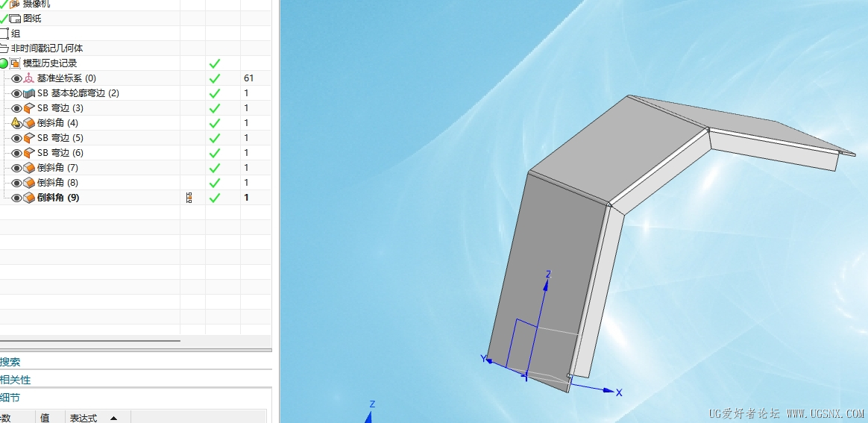Click chamfer icon of 倒斜角 (4)
The height and width of the screenshot is (423, 868).
click(29, 123)
